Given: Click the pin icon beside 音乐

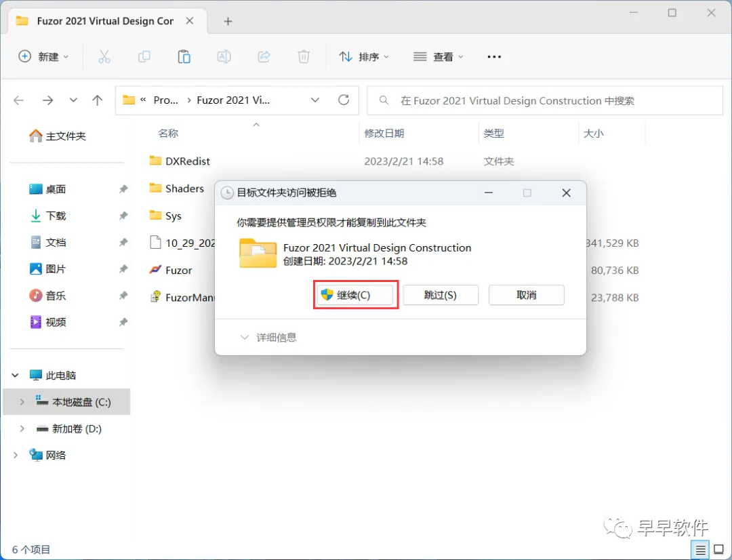Looking at the screenshot, I should point(123,296).
